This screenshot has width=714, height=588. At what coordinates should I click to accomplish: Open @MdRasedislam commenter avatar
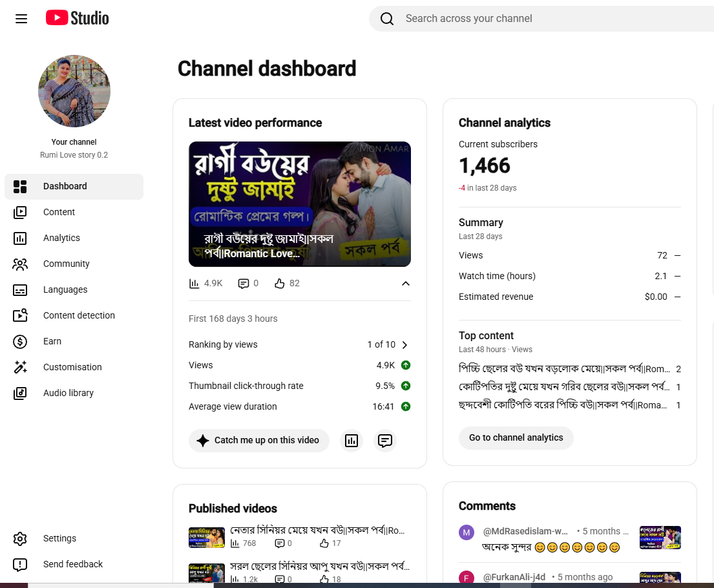[467, 532]
